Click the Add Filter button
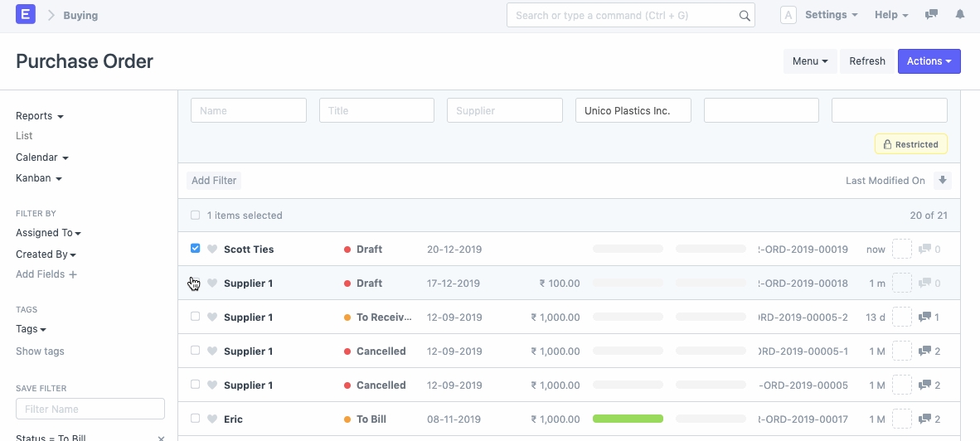Screen dimensions: 980x441 click(x=214, y=181)
